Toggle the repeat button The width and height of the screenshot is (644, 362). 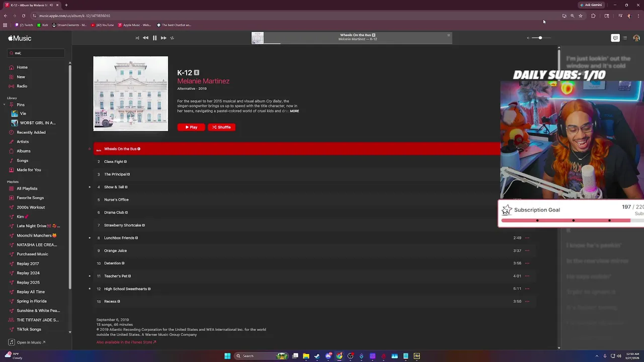pos(172,38)
